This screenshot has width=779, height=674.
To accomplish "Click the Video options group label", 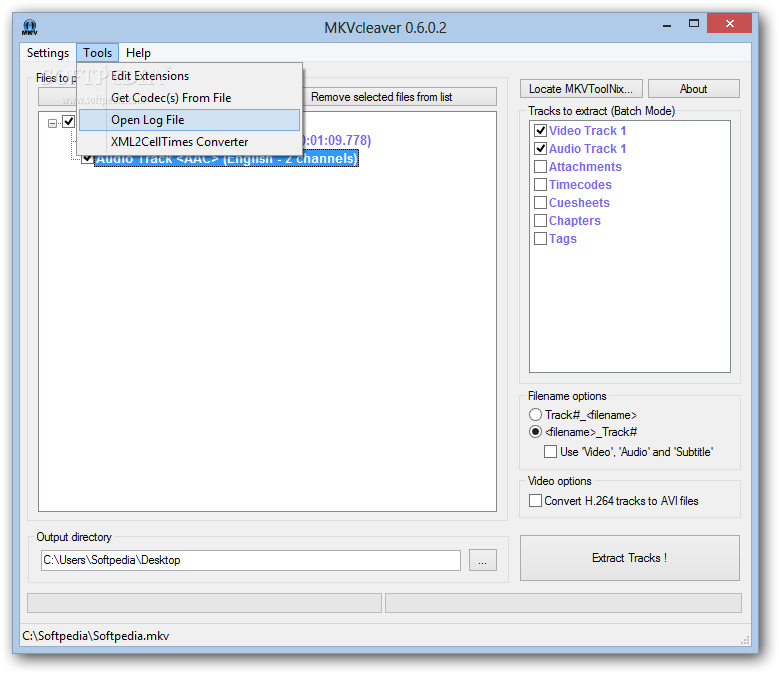I will tap(559, 481).
